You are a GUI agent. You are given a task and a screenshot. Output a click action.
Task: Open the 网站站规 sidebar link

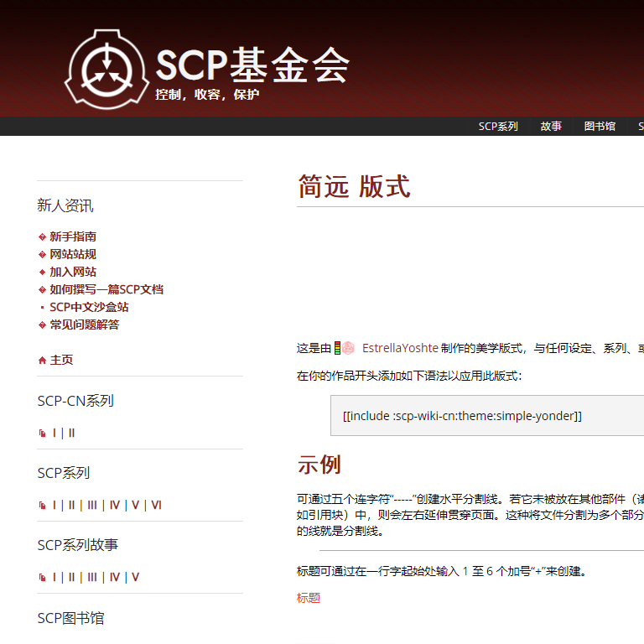[73, 254]
